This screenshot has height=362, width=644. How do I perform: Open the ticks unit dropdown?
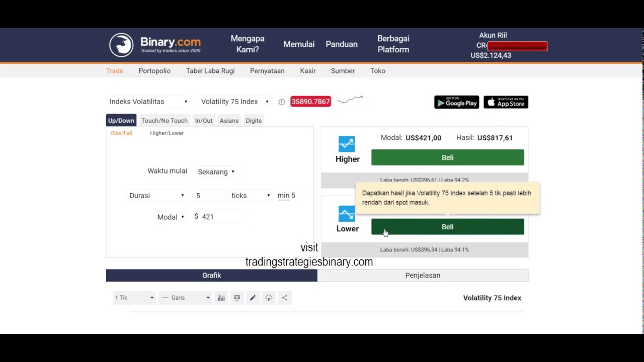(x=251, y=196)
